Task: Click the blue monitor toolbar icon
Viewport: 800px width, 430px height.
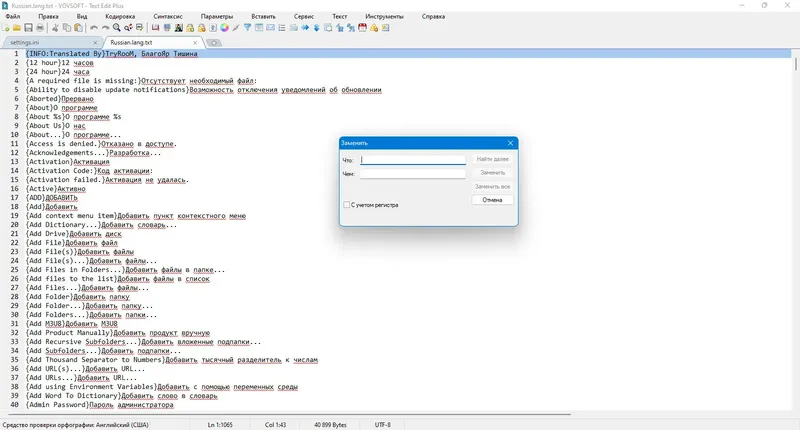Action: 167,28
